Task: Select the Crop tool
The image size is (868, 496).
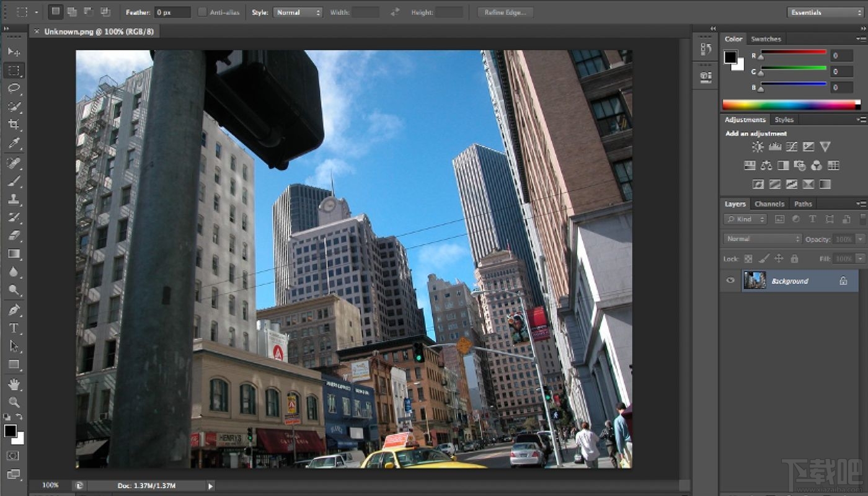Action: (x=14, y=123)
